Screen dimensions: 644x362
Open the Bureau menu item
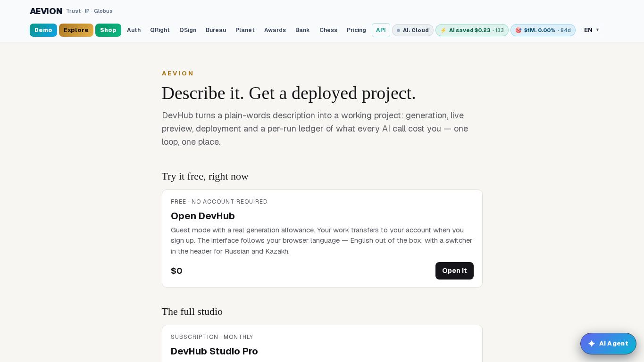(x=216, y=30)
